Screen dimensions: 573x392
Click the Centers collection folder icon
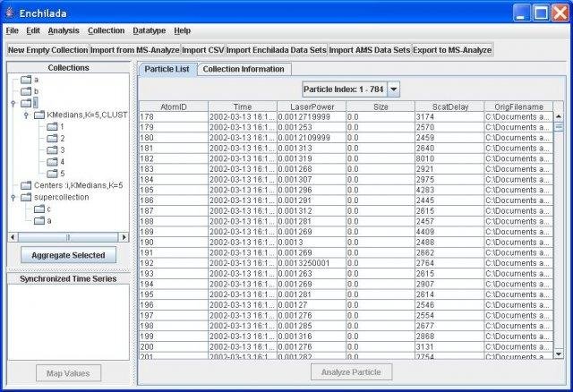pos(26,185)
